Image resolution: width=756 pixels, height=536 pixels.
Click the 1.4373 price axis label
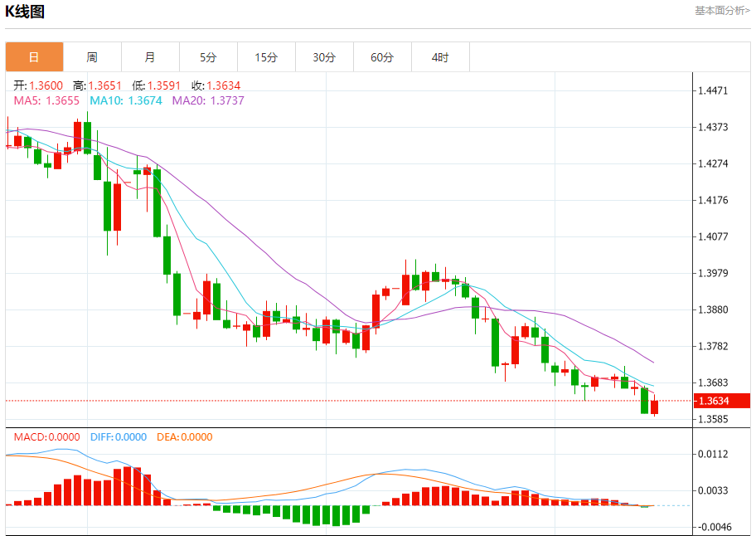pos(713,127)
